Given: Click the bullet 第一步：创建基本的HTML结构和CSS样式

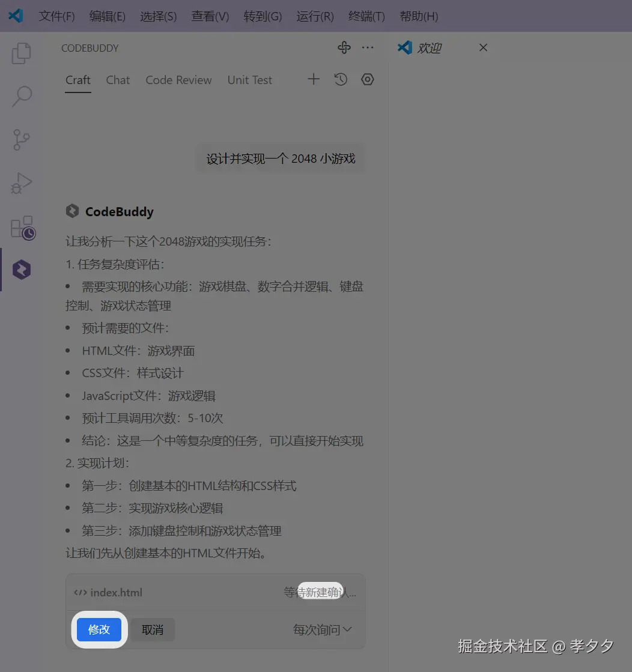Looking at the screenshot, I should pos(189,486).
